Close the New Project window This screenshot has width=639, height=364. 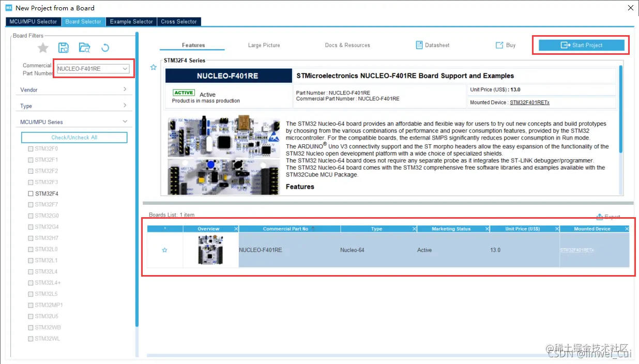tap(630, 8)
